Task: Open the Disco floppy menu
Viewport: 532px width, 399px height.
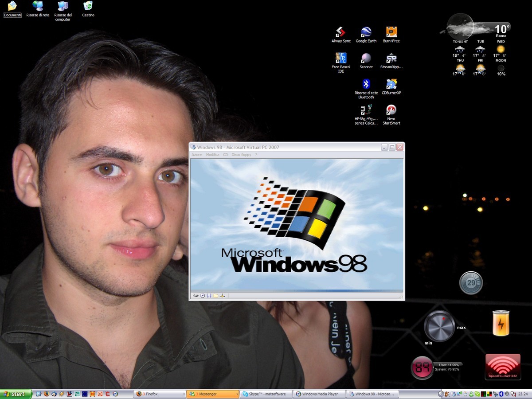Action: (x=241, y=155)
